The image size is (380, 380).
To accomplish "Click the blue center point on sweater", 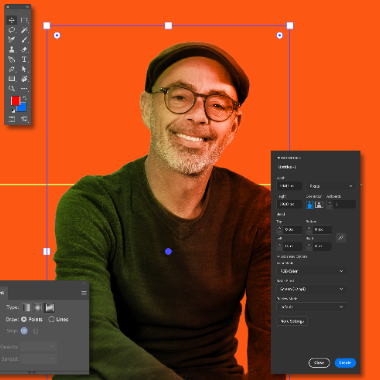I will pos(168,251).
